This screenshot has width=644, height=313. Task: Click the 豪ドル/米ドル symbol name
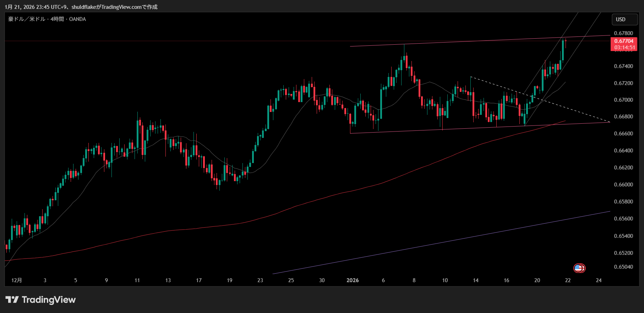[27, 19]
